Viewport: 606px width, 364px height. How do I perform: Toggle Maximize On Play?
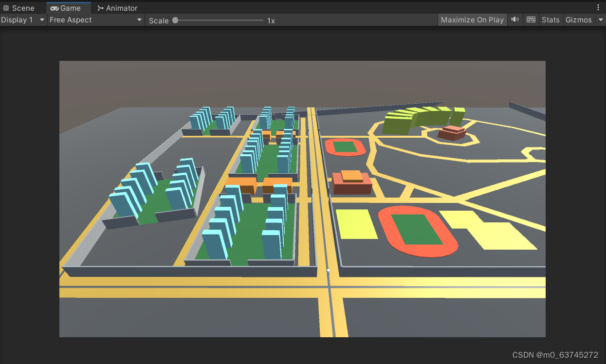[472, 20]
